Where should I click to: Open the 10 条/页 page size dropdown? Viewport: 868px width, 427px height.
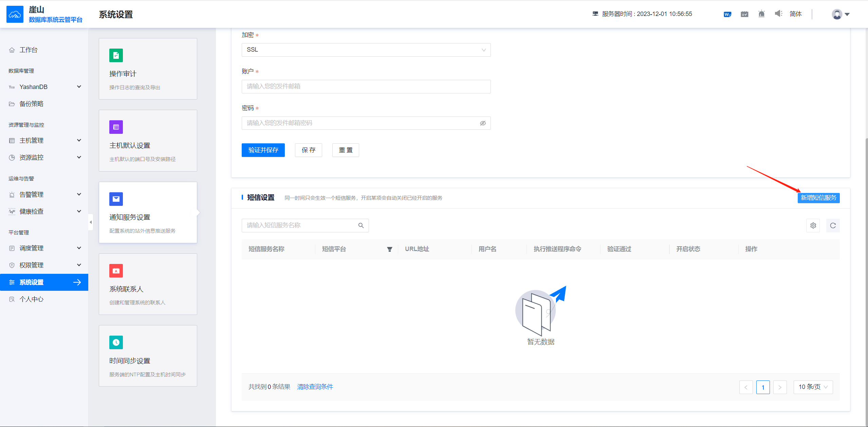pos(813,387)
